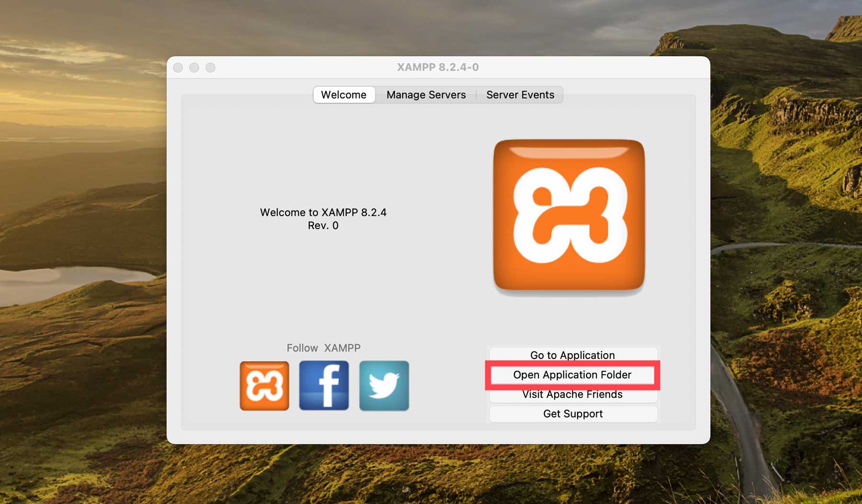Open the Server Events tab
This screenshot has height=504, width=862.
click(x=520, y=95)
